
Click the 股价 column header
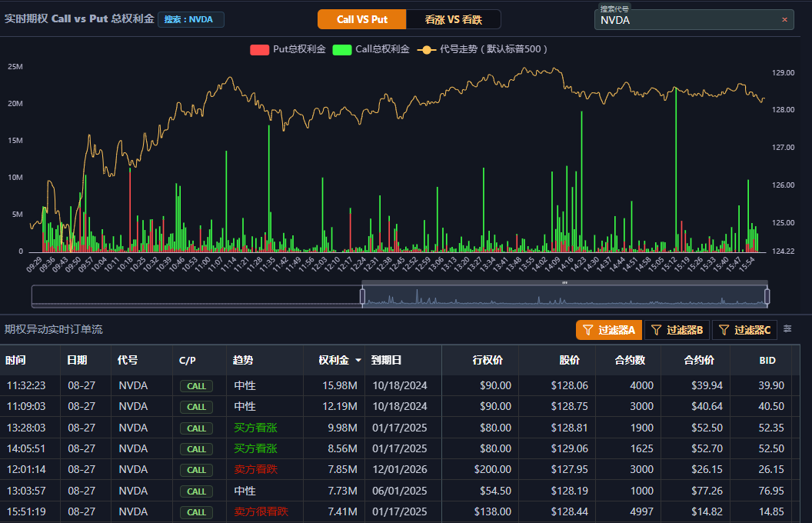(570, 361)
